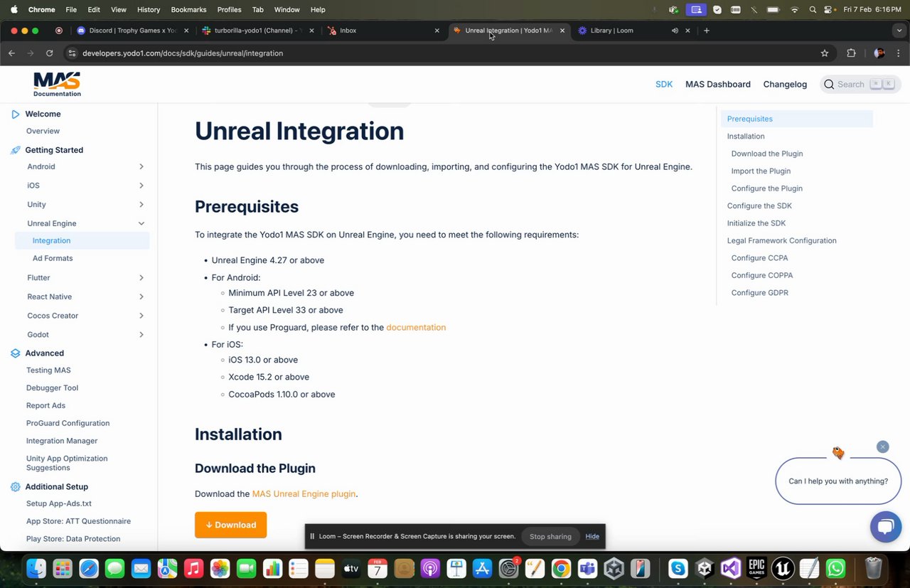
Task: Click Stop sharing in the Loom bar
Action: tap(550, 537)
